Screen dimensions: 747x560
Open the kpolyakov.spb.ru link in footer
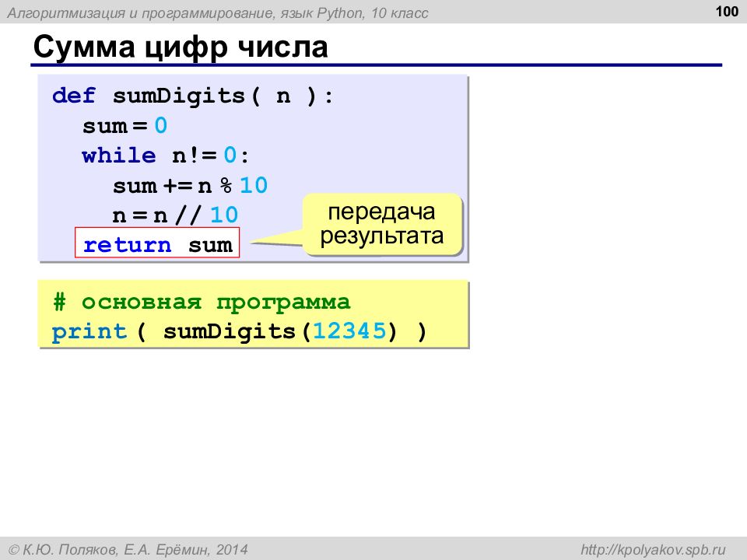click(x=653, y=550)
